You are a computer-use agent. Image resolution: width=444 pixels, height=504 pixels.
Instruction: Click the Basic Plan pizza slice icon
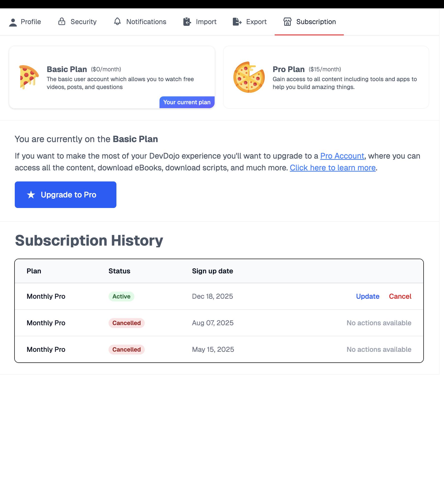pos(29,77)
